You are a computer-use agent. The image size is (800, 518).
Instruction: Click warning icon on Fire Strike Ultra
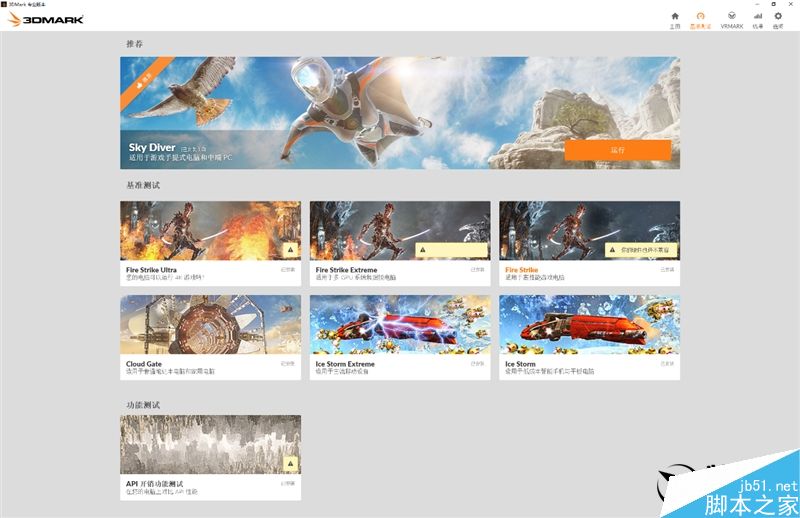click(x=290, y=250)
